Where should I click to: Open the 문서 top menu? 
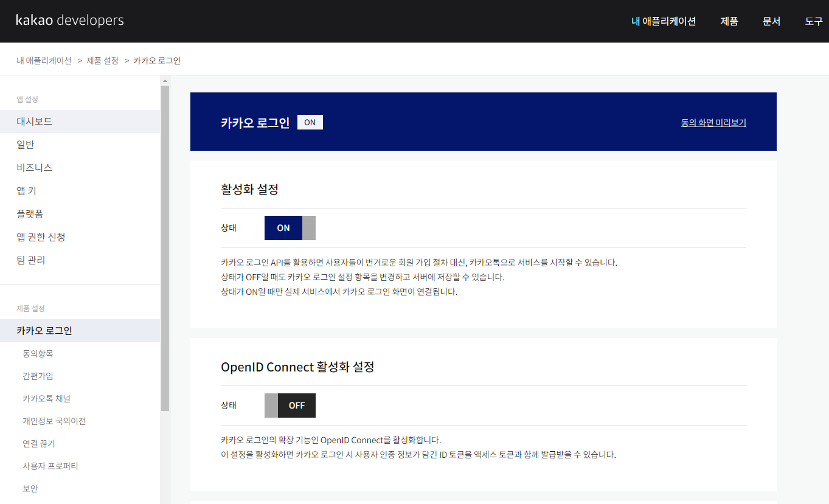[771, 21]
